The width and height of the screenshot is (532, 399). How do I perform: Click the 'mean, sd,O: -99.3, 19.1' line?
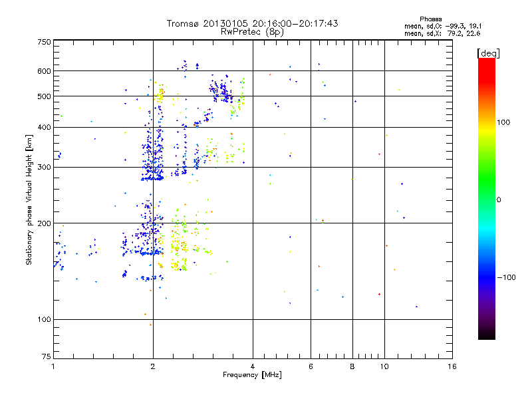(443, 26)
